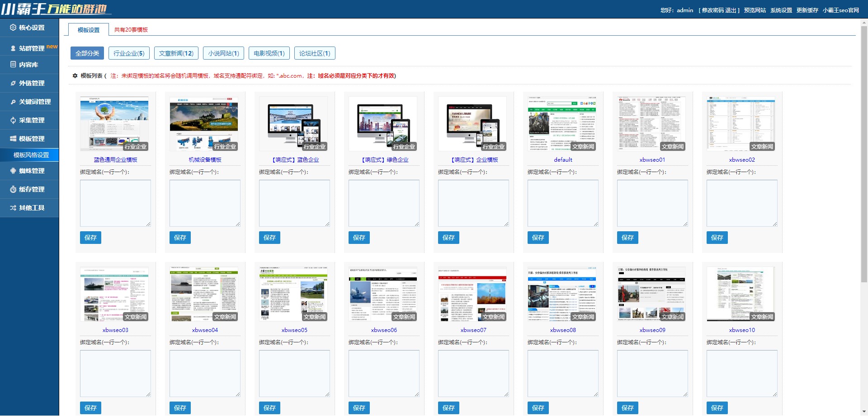Expand the 模板管理 sidebar section
The image size is (868, 416).
pos(29,139)
